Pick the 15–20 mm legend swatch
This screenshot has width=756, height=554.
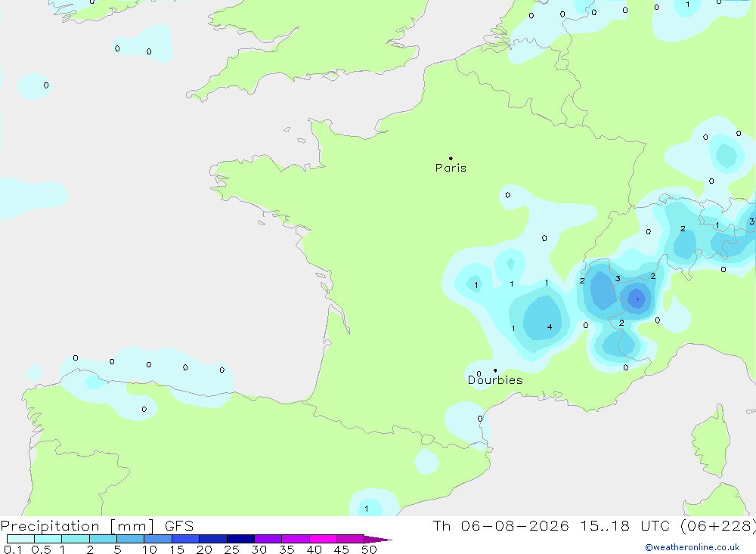click(186, 539)
